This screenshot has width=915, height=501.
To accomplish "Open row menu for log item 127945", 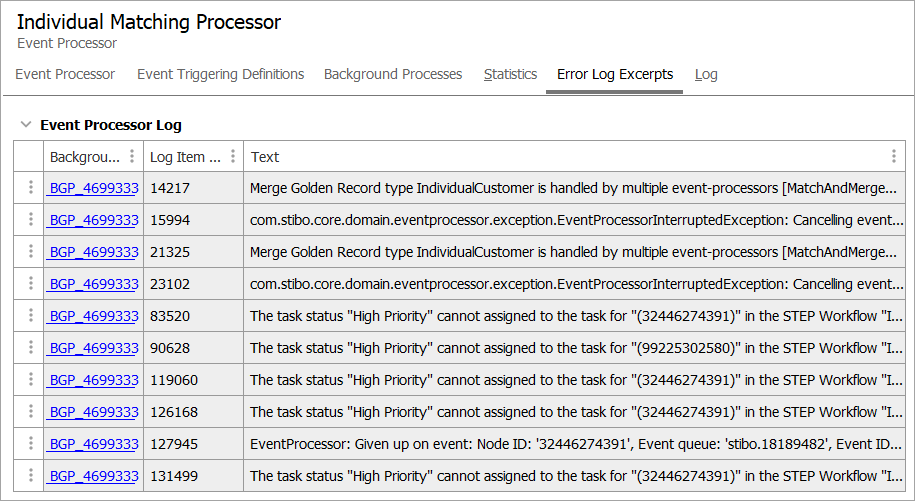I will pos(30,444).
